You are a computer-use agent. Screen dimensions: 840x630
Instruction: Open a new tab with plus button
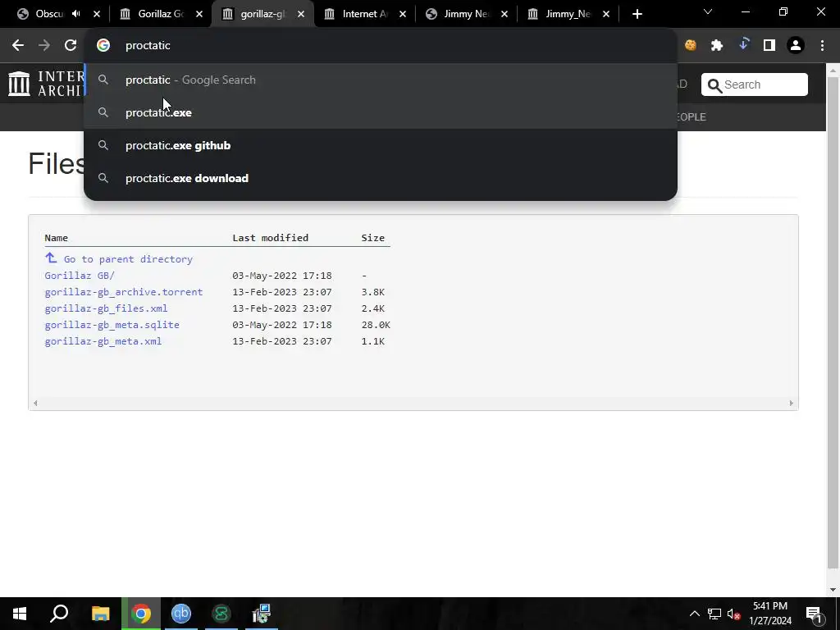pyautogui.click(x=637, y=14)
